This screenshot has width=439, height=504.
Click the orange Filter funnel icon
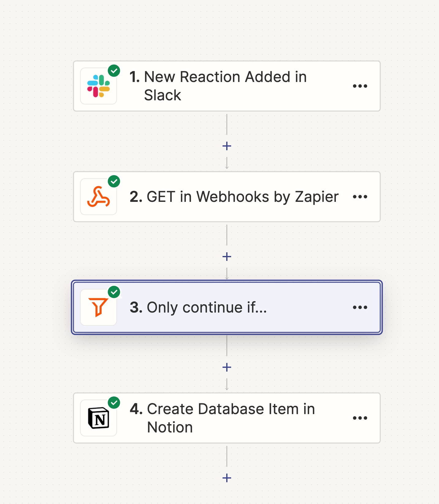point(98,307)
